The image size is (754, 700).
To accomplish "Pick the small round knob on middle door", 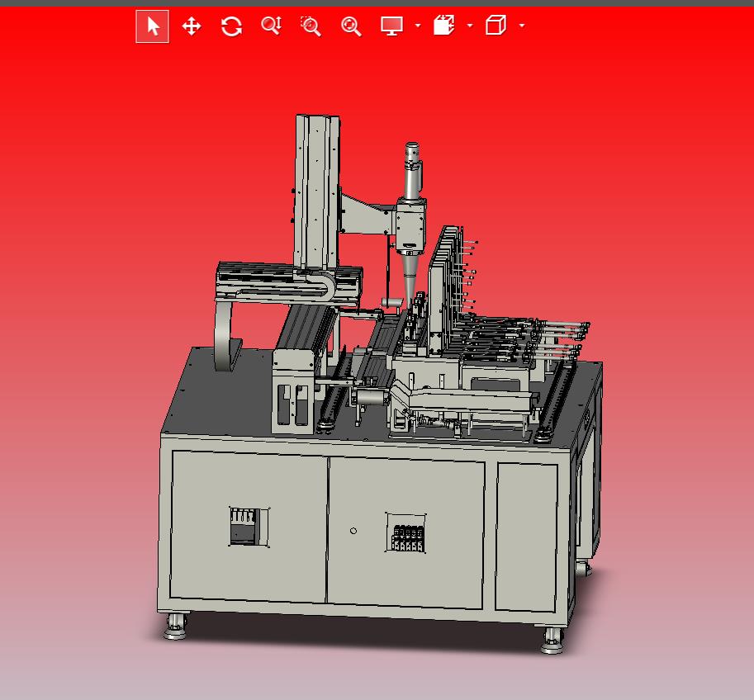I will (x=353, y=531).
